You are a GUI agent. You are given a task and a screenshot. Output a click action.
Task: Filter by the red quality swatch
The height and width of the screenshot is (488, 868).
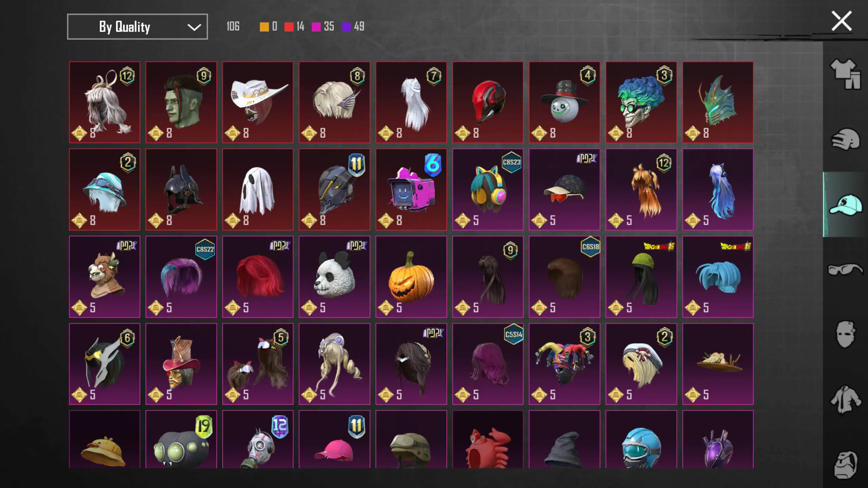click(289, 27)
